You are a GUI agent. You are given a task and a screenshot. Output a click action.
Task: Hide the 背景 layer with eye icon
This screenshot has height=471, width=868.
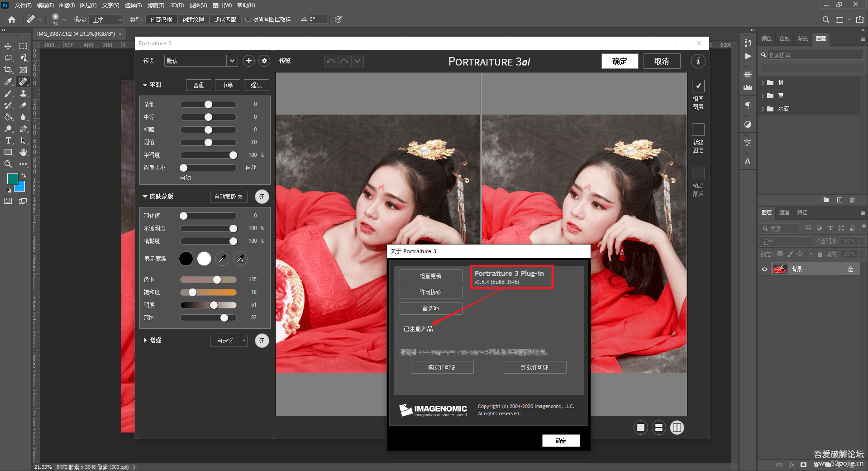pos(764,269)
